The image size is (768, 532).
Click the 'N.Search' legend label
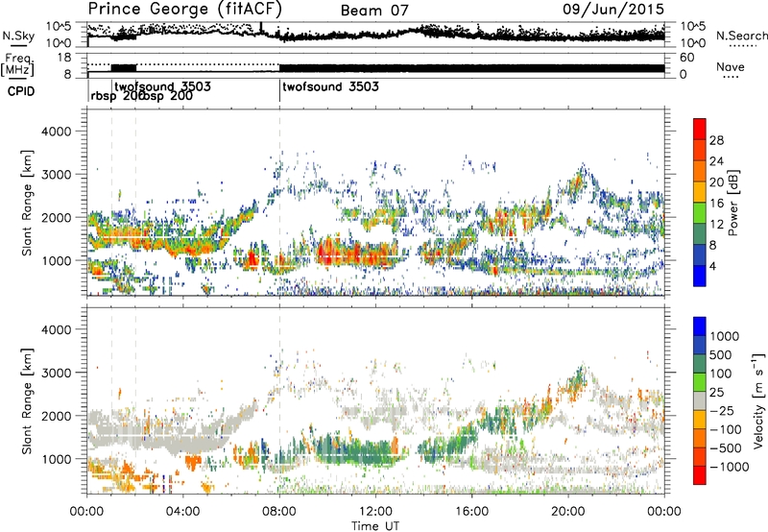(x=741, y=36)
